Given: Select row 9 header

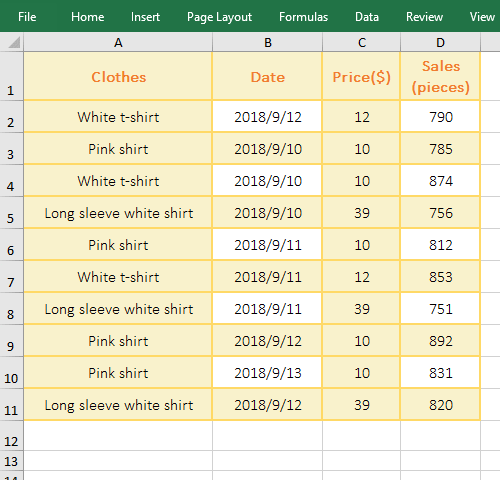Looking at the screenshot, I should pyautogui.click(x=12, y=341).
